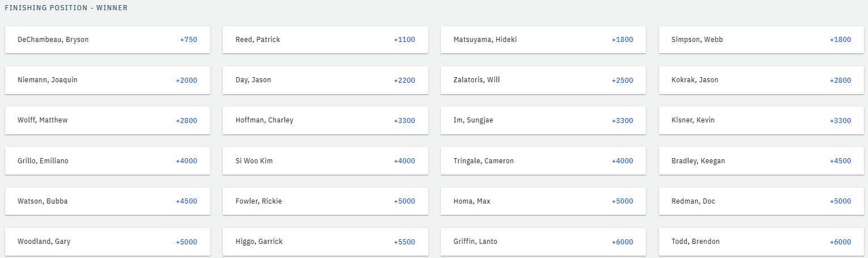
Task: Choose Kisner, Kevin at +3300
Action: tap(761, 120)
